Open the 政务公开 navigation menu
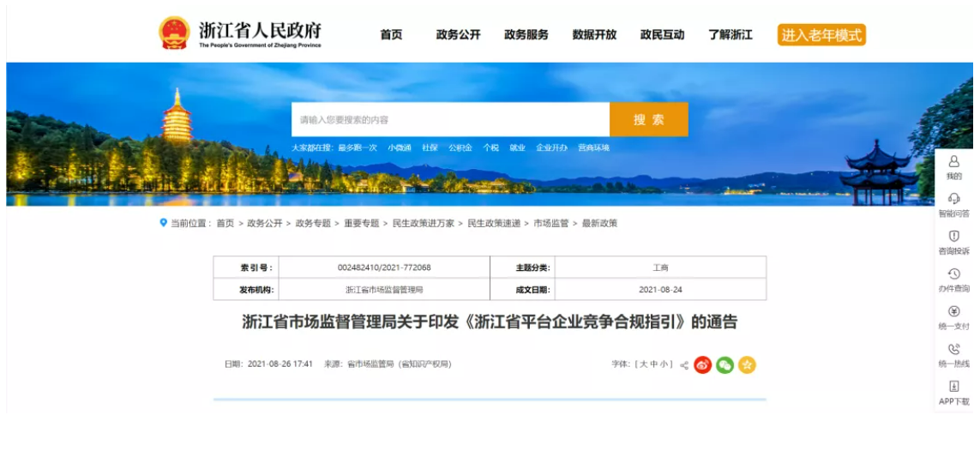 (458, 35)
